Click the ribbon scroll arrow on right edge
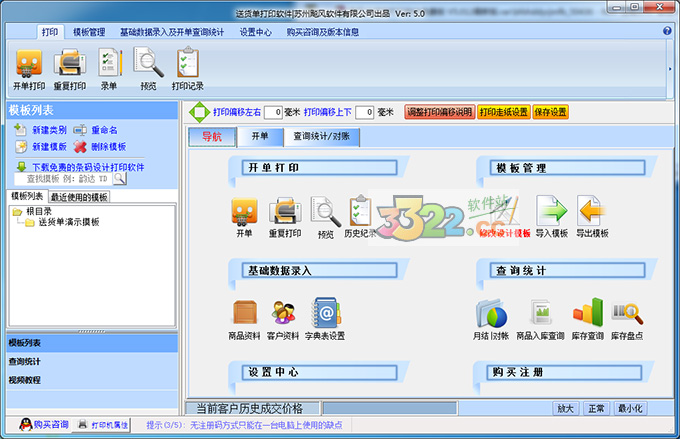 coord(670,69)
